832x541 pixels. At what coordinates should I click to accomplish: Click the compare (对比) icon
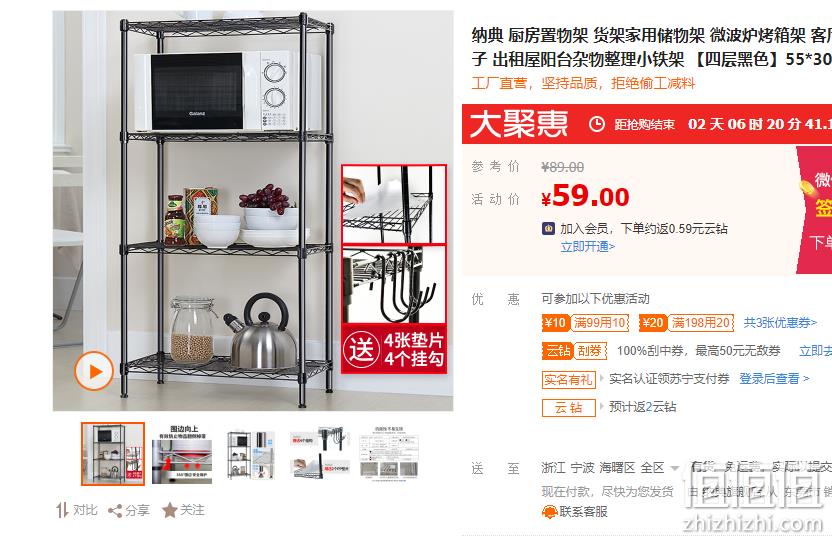point(62,510)
